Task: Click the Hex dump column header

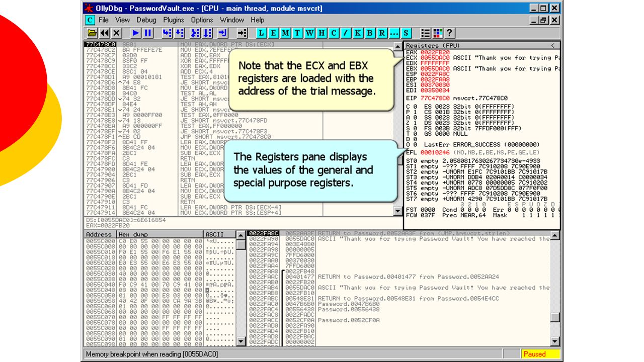Action: coord(160,235)
